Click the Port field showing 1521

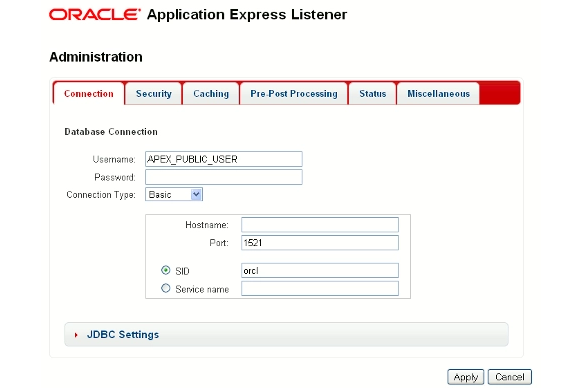320,242
